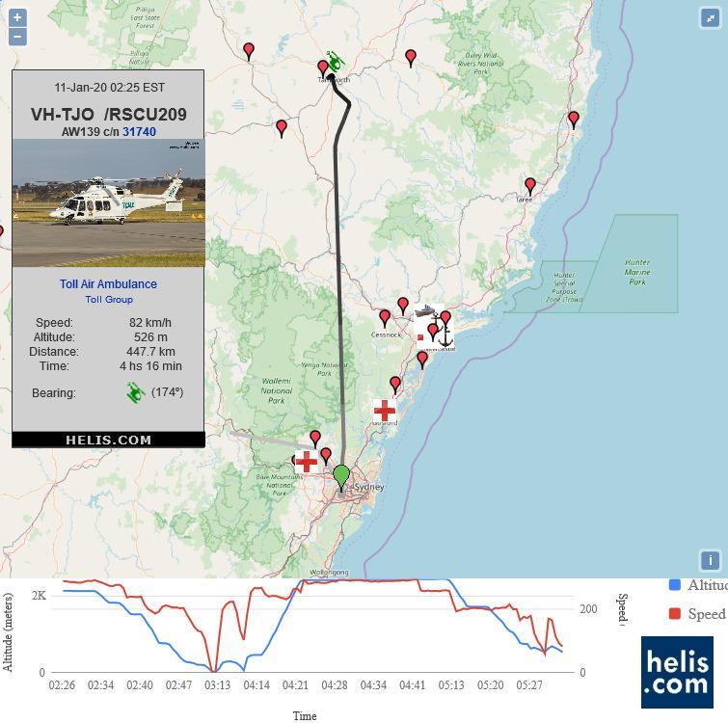Open serial number 31740 link
728x723 pixels.
pyautogui.click(x=139, y=132)
